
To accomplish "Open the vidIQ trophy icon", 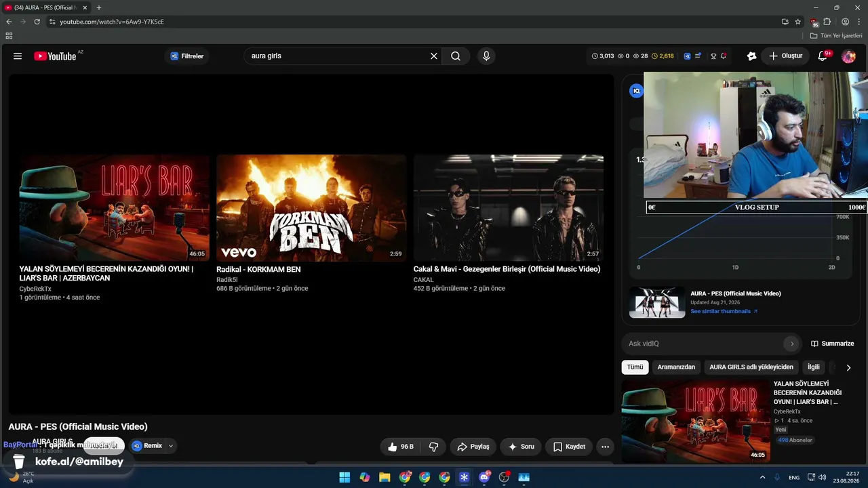I will (713, 56).
